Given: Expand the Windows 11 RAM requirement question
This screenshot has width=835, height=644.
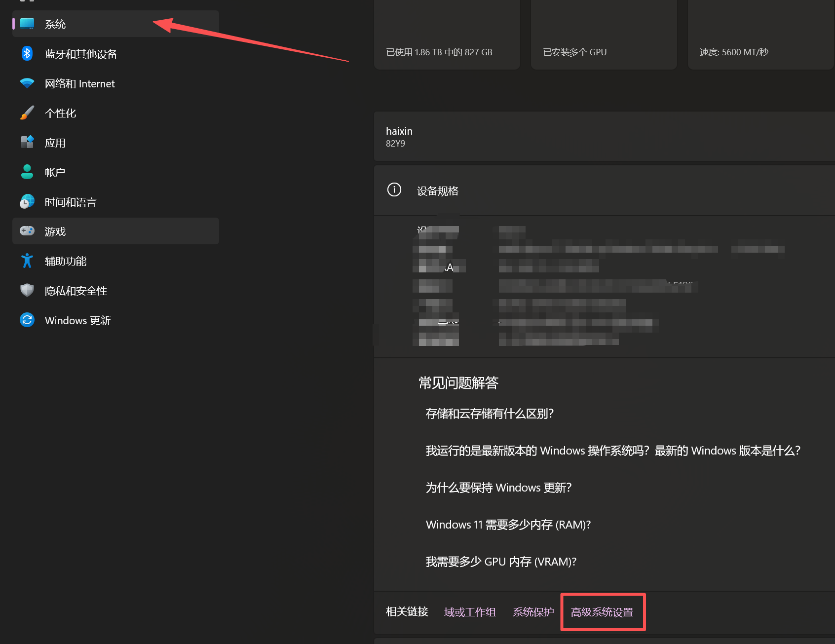Looking at the screenshot, I should pos(508,524).
